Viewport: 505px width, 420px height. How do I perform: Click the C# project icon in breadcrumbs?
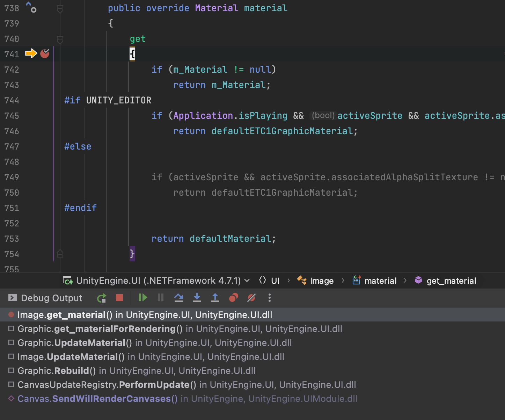point(68,281)
